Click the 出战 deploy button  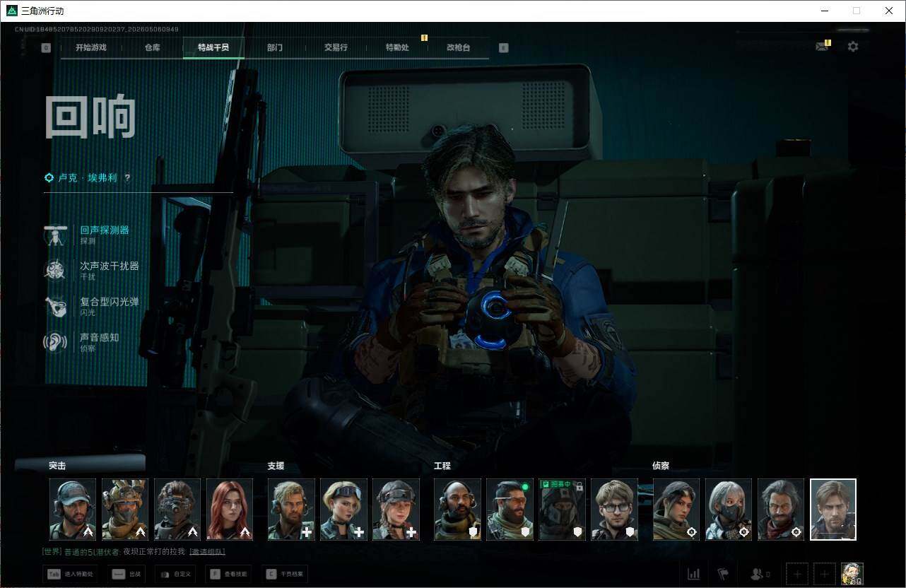click(127, 574)
